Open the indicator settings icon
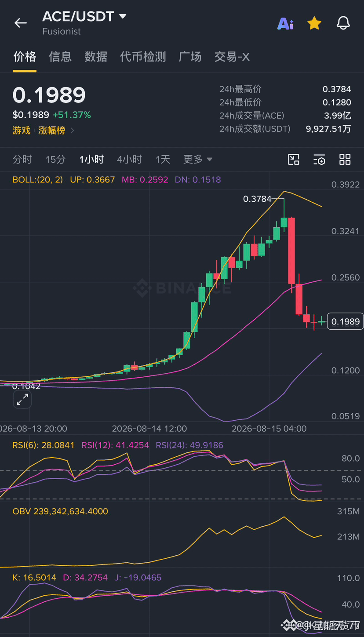Screen dimensions: 364x637 click(x=320, y=160)
